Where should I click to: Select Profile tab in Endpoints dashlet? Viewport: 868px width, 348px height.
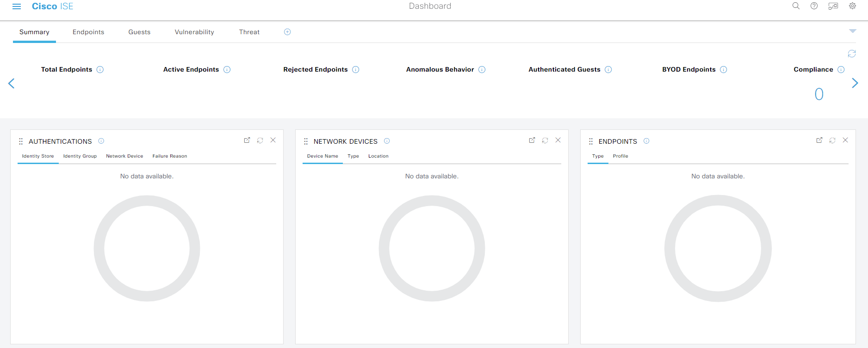[620, 156]
